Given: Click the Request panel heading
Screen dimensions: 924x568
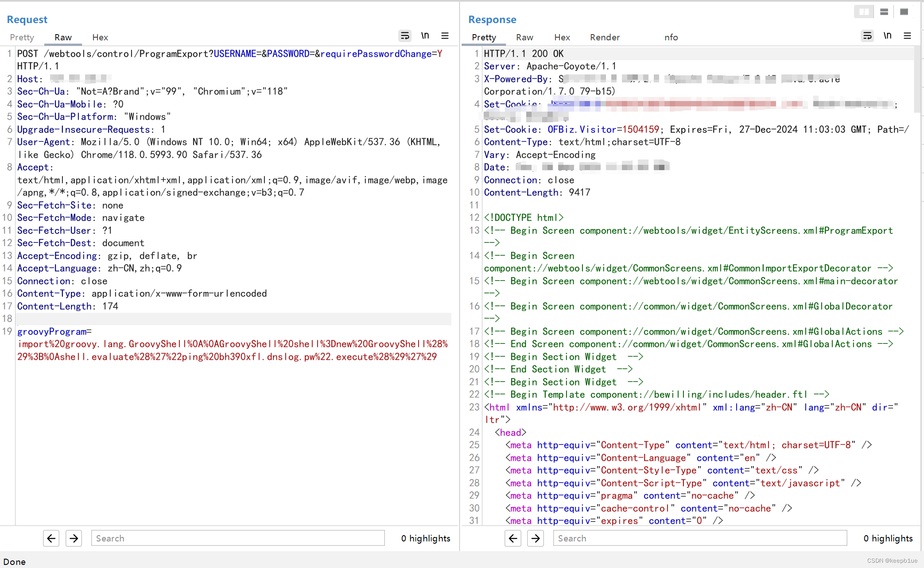Looking at the screenshot, I should (x=27, y=19).
